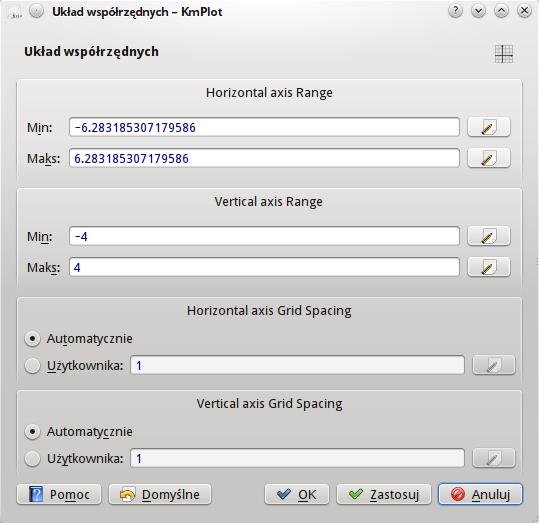
Task: Confirm settings with OK button
Action: (x=297, y=494)
